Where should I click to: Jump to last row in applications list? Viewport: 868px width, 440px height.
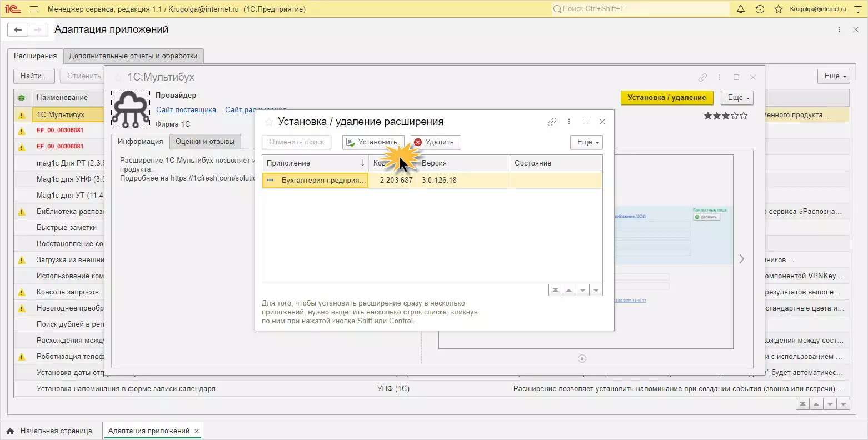(x=596, y=291)
